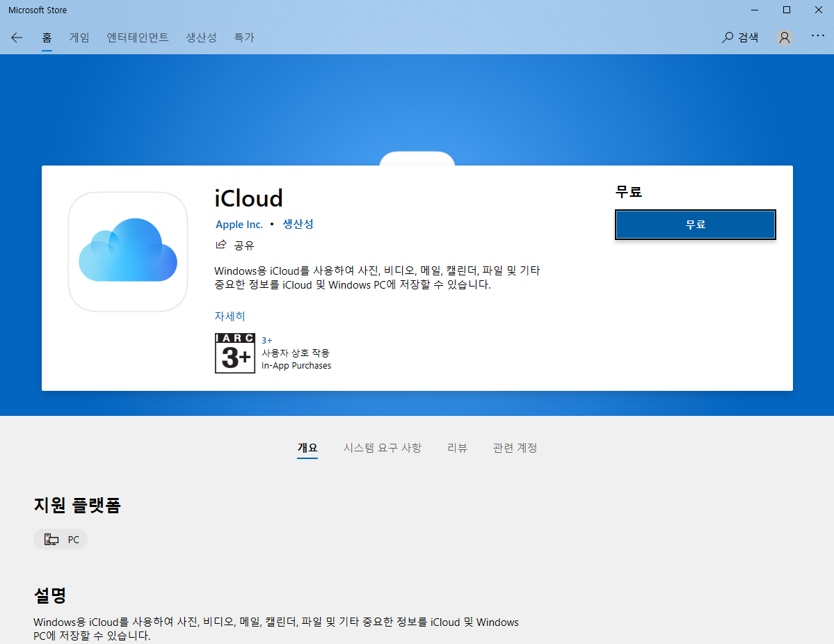Open the user account profile icon
Screen dimensions: 834x644
(784, 38)
